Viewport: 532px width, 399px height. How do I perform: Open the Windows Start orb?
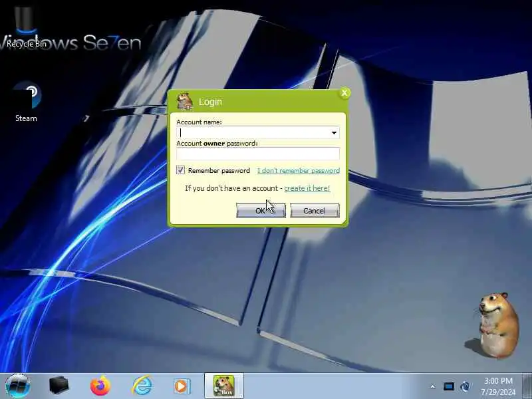tap(18, 386)
